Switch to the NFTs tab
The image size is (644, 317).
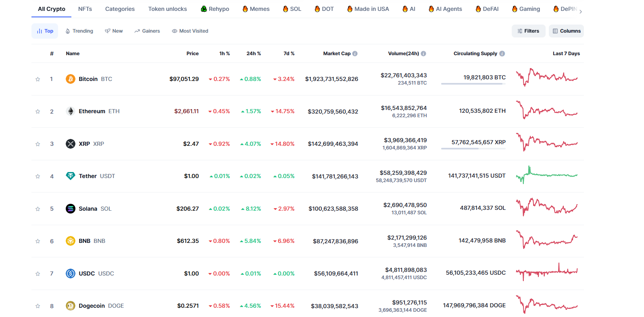click(x=85, y=9)
